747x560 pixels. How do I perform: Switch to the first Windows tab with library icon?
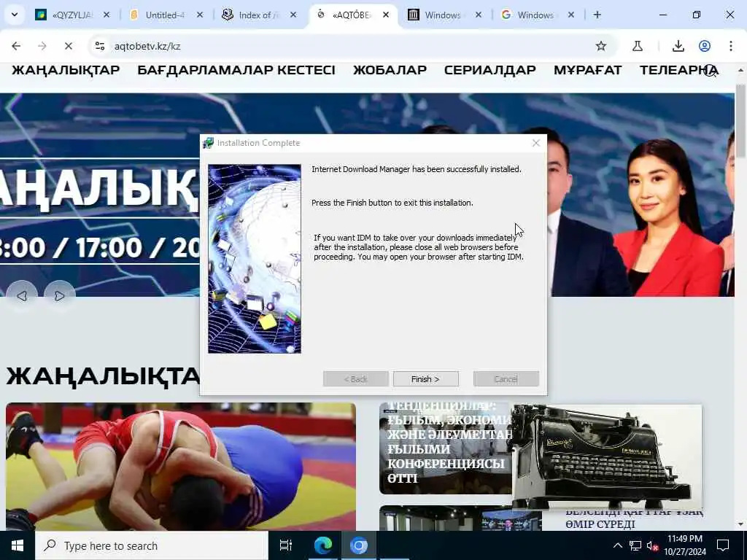[442, 15]
